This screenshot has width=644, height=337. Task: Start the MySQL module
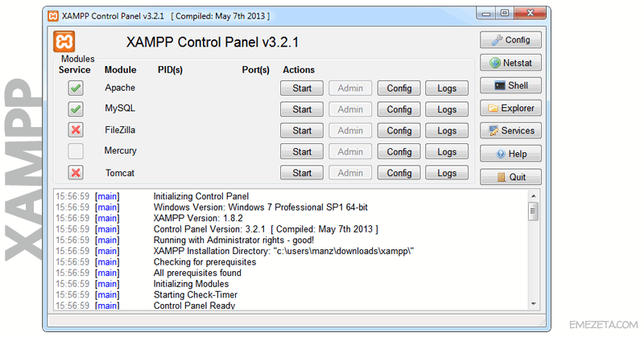tap(302, 109)
